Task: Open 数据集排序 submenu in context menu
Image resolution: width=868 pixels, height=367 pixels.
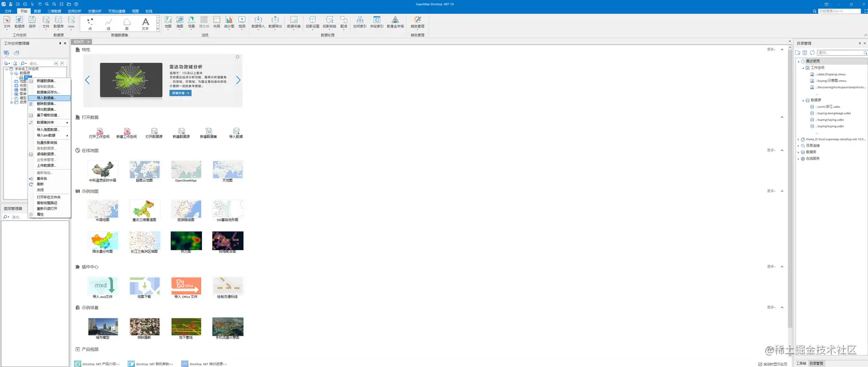Action: [49, 122]
